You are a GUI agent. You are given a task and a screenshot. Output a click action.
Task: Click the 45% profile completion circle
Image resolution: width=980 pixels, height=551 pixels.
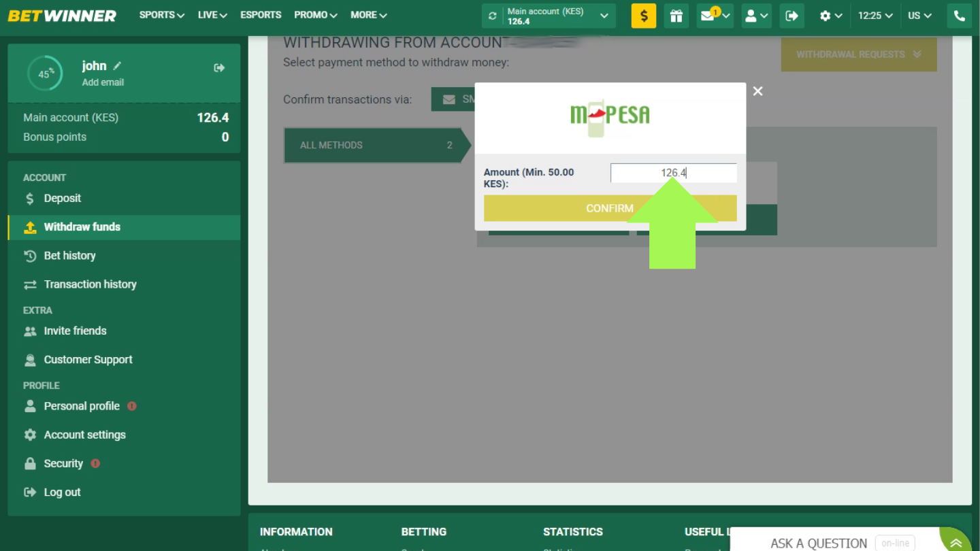[45, 73]
